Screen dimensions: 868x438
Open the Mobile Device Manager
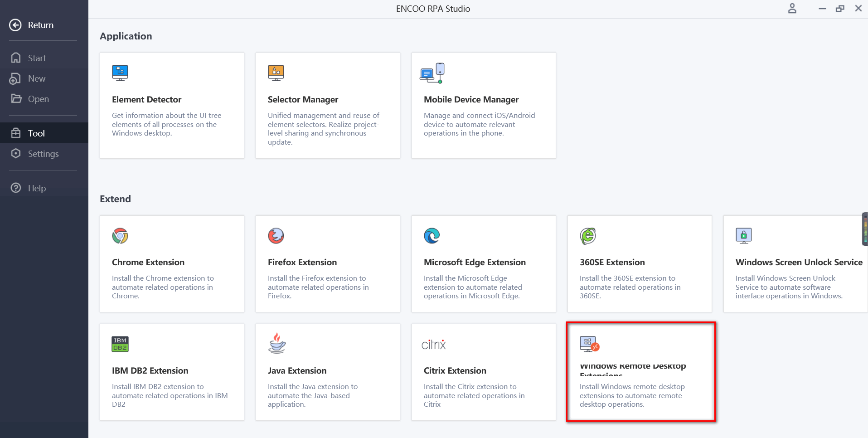click(x=483, y=106)
